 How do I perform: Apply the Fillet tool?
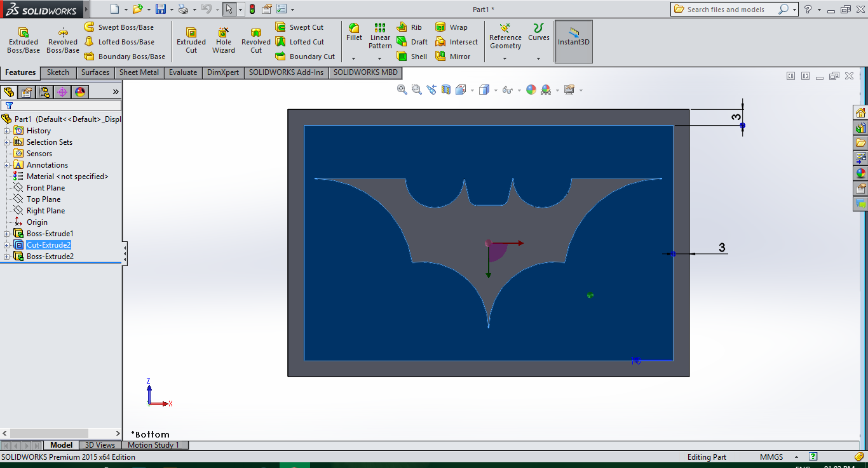(354, 32)
